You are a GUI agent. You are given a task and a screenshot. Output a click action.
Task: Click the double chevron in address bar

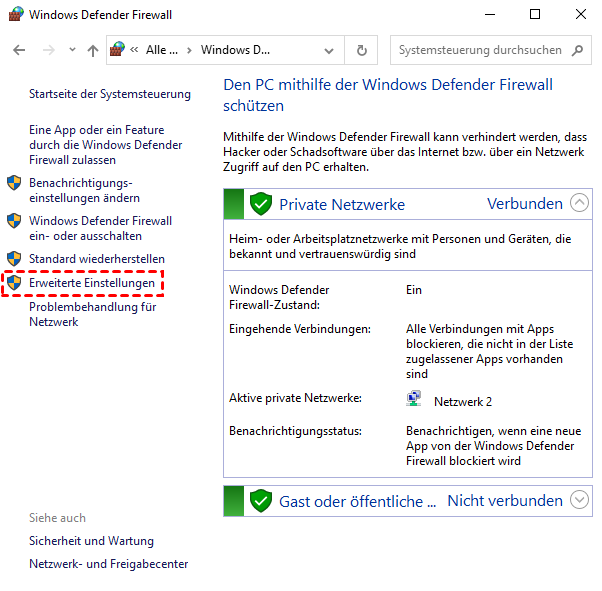click(x=134, y=50)
